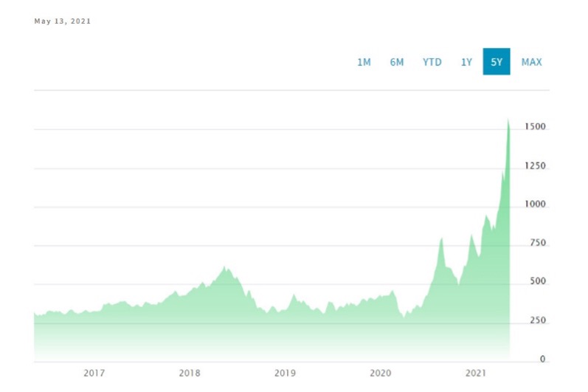The height and width of the screenshot is (392, 588).
Task: Click the 2021 x-axis label
Action: [x=476, y=374]
